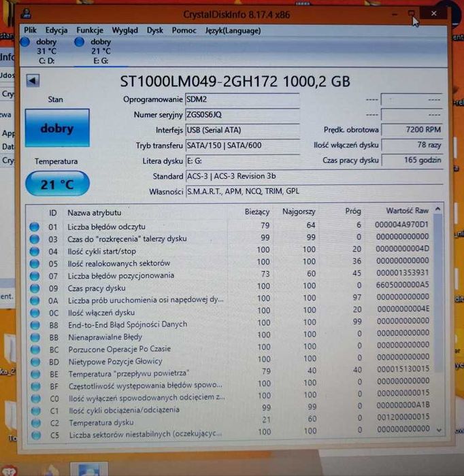Click the scroll down arrow of attribute list
This screenshot has height=476, width=464.
(x=439, y=430)
